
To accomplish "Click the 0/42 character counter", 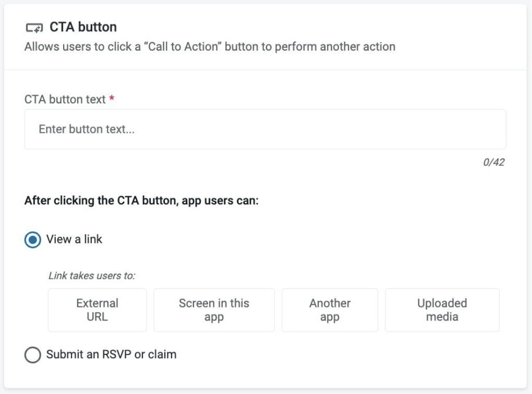I will (x=494, y=163).
